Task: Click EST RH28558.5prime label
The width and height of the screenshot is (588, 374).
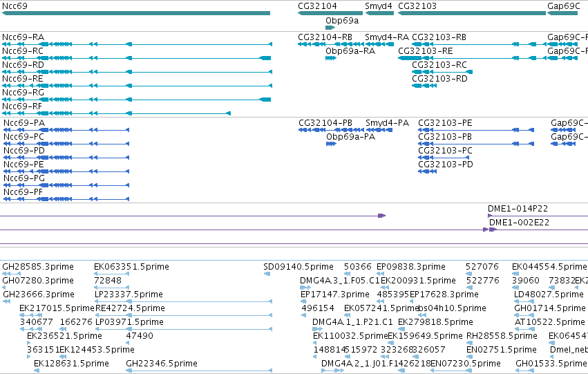Action: pos(502,336)
